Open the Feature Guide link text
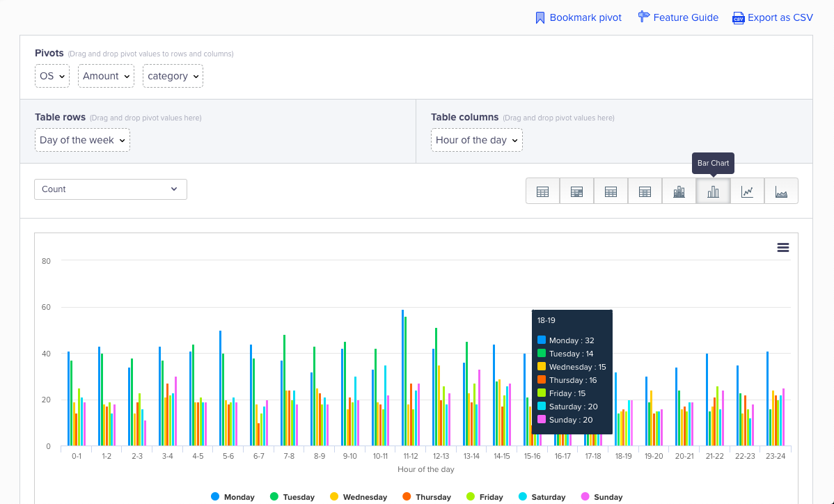The height and width of the screenshot is (504, 834). (686, 17)
